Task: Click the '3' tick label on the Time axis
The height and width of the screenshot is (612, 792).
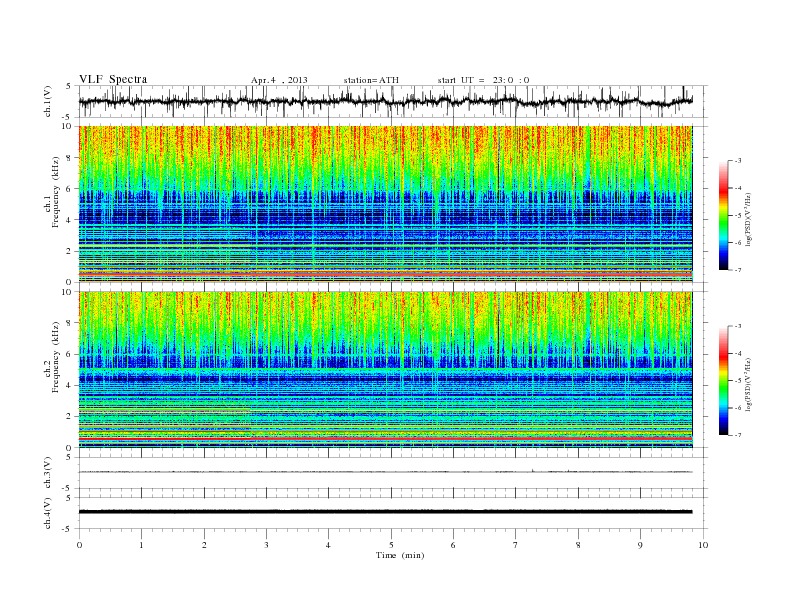Action: click(x=266, y=545)
